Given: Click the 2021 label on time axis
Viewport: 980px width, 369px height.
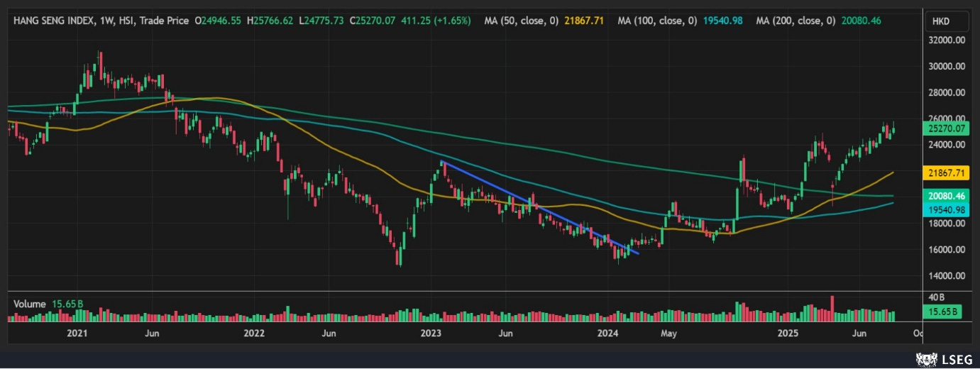Looking at the screenshot, I should pyautogui.click(x=76, y=333).
